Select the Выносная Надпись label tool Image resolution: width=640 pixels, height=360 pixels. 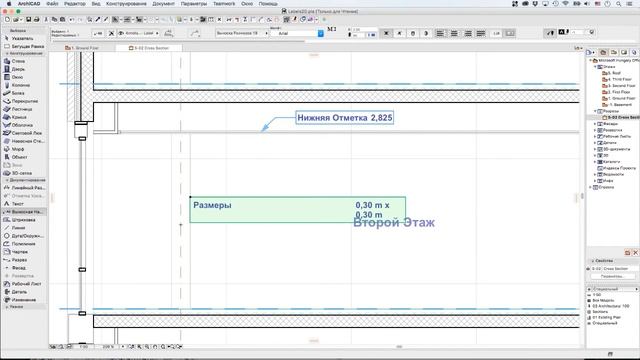tap(24, 212)
